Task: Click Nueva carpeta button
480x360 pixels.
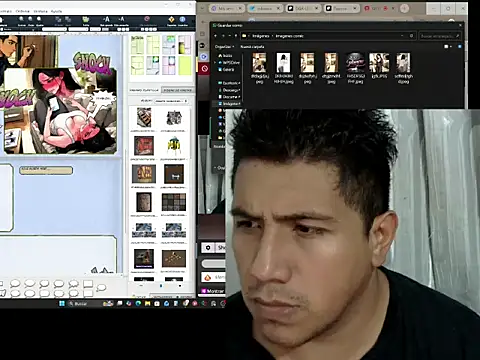Action: (252, 47)
